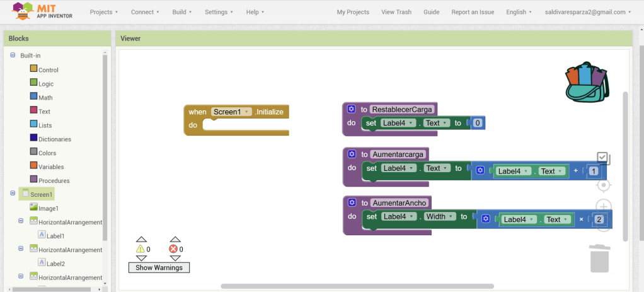Open the Projects menu

click(103, 12)
